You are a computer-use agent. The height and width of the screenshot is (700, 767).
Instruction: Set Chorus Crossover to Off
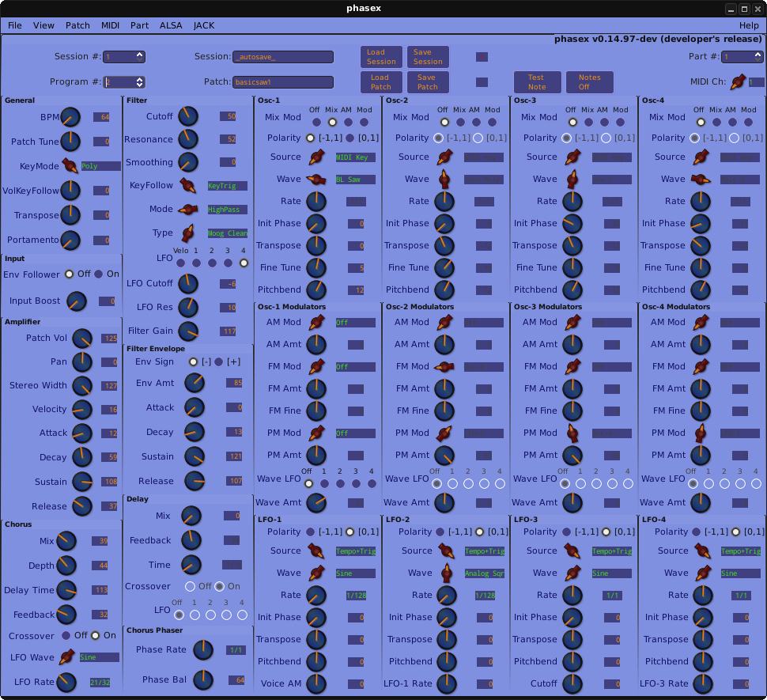pos(66,635)
